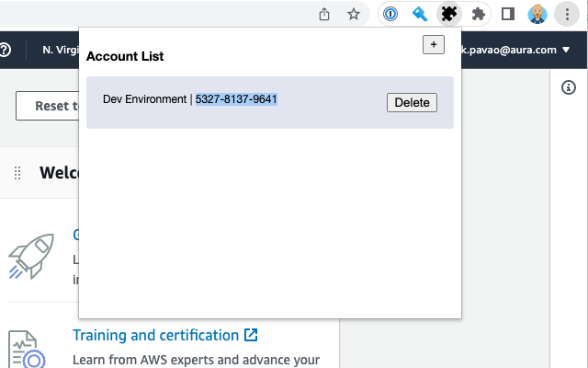Click the Reset to default layout button
This screenshot has width=588, height=368.
(x=48, y=106)
